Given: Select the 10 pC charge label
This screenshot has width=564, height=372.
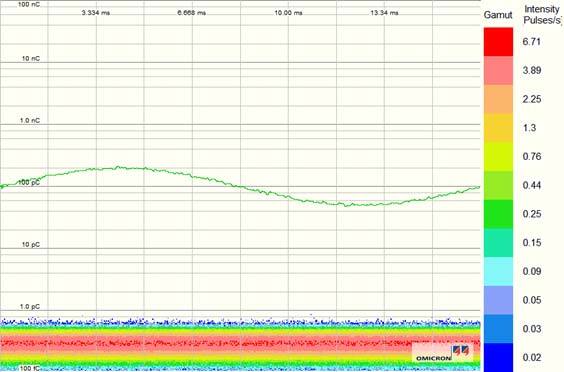Looking at the screenshot, I should pos(31,245).
